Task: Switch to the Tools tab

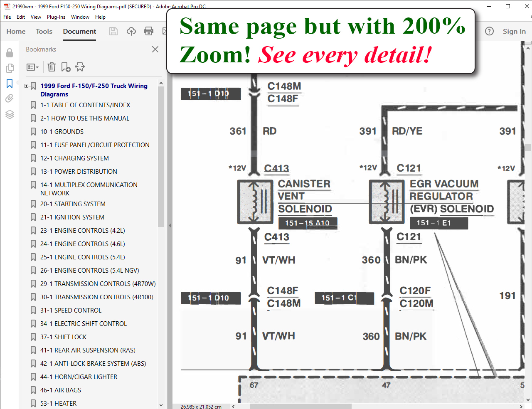Action: point(44,31)
